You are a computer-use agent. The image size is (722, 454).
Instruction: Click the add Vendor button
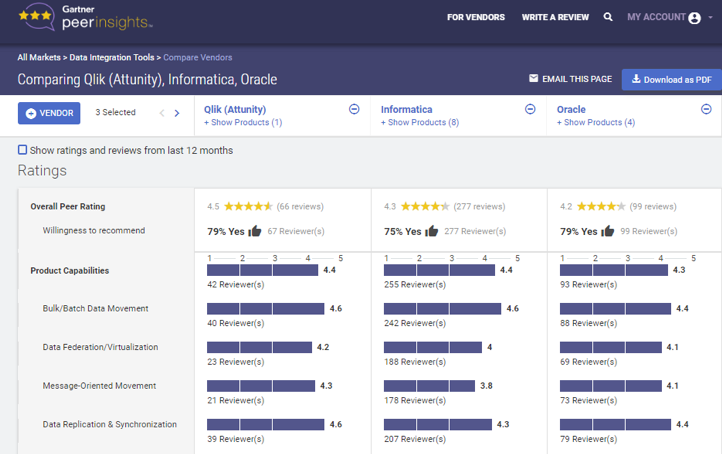(x=49, y=113)
